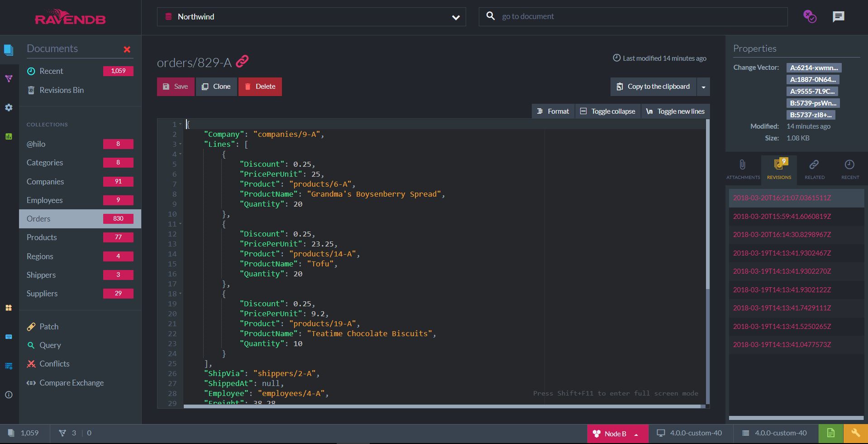Open the Attachments tab
The width and height of the screenshot is (868, 444).
(743, 169)
